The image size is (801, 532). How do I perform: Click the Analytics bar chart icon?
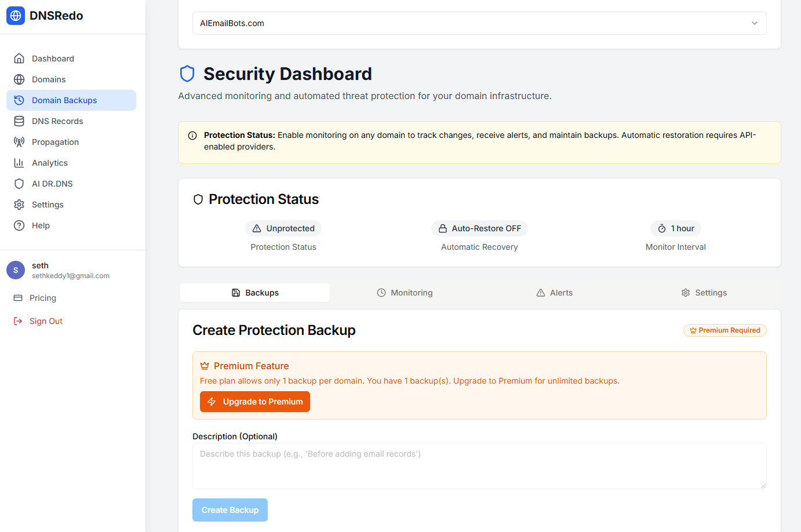pyautogui.click(x=19, y=163)
